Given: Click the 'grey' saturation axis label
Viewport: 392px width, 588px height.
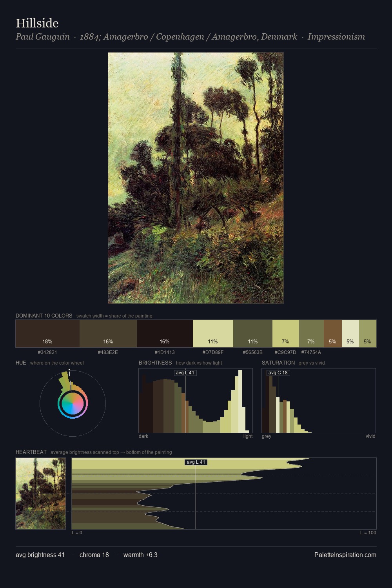Looking at the screenshot, I should [x=267, y=436].
